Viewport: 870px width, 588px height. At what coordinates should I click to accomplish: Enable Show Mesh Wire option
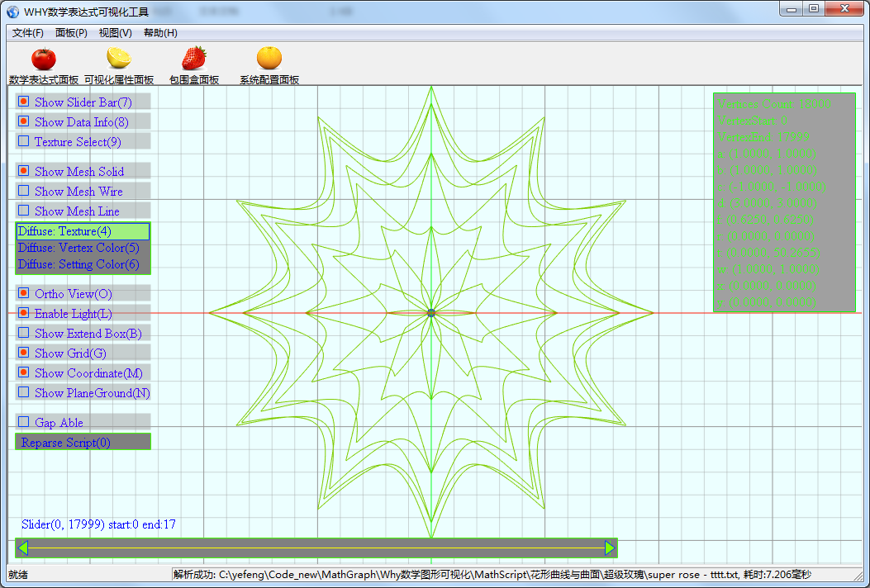point(24,191)
